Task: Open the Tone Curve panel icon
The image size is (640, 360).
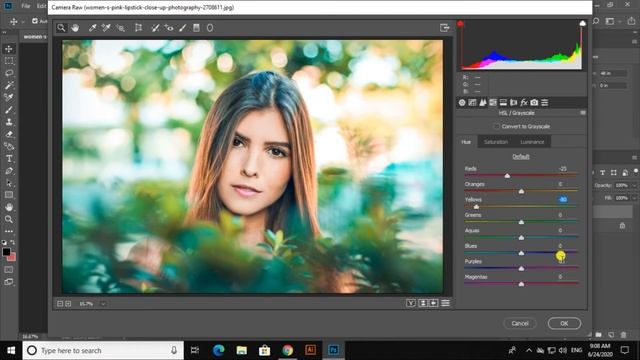Action: pos(472,102)
